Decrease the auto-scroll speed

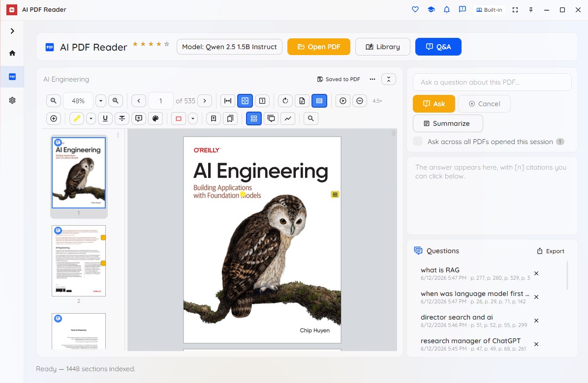pyautogui.click(x=360, y=101)
